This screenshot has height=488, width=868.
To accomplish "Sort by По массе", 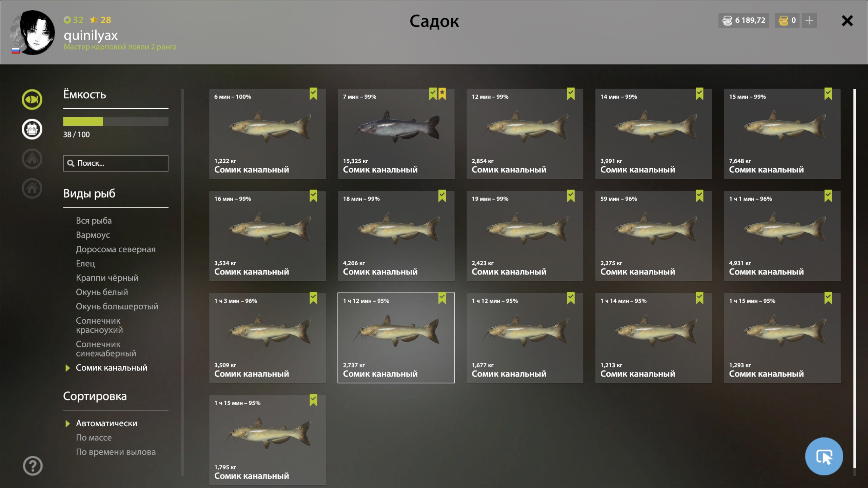I will pyautogui.click(x=94, y=438).
